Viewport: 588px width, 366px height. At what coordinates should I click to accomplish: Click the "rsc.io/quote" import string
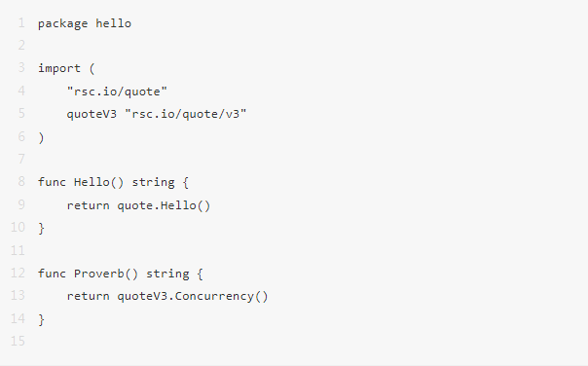tap(117, 91)
